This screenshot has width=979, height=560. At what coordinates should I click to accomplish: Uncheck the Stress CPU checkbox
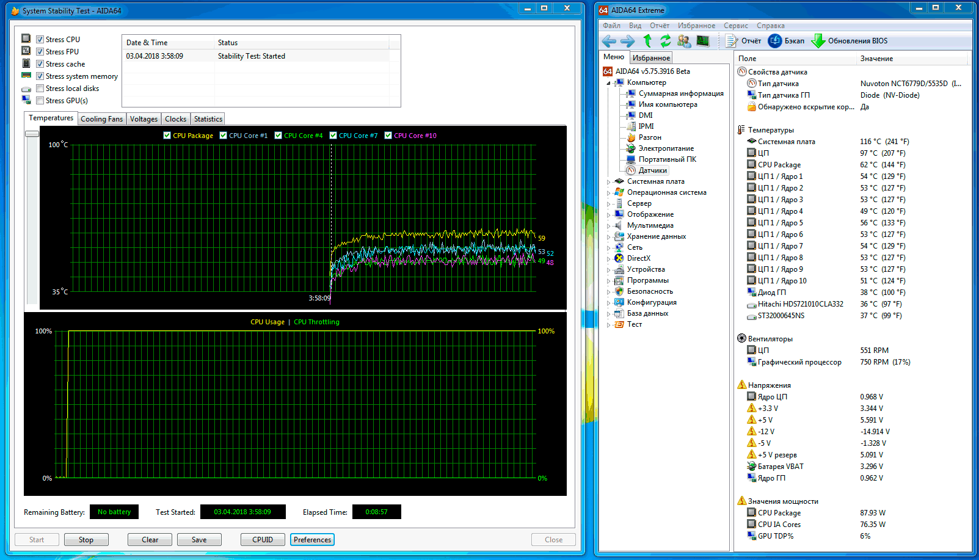(40, 40)
